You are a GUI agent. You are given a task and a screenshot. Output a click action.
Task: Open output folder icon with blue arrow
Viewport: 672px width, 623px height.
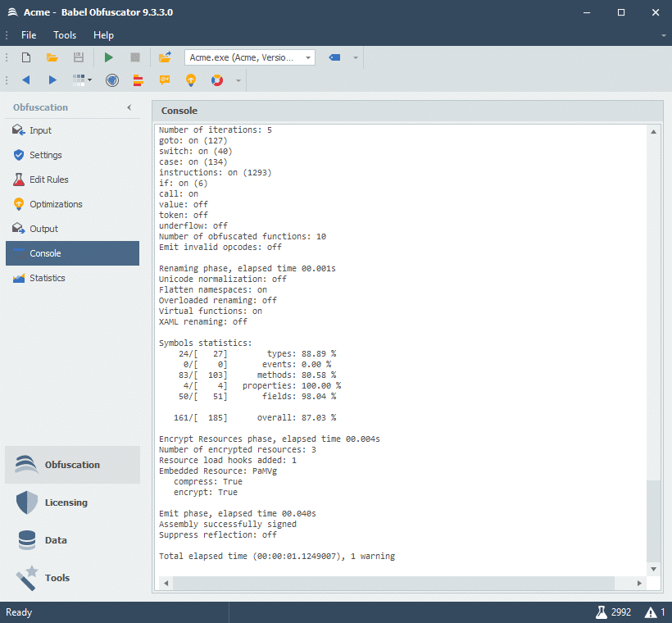click(165, 57)
